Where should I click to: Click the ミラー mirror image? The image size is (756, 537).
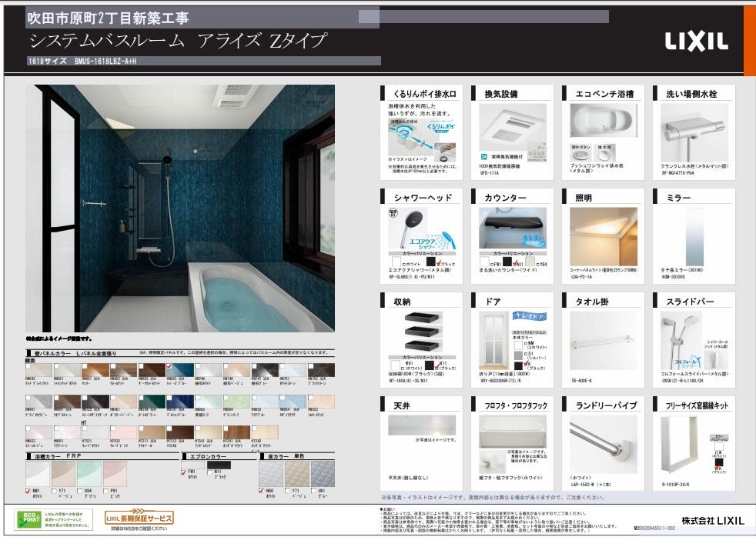click(x=694, y=236)
